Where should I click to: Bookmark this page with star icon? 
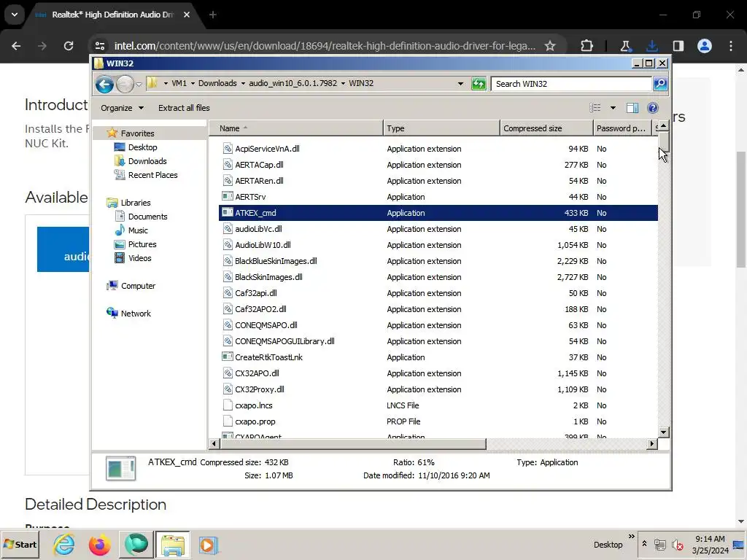[550, 46]
